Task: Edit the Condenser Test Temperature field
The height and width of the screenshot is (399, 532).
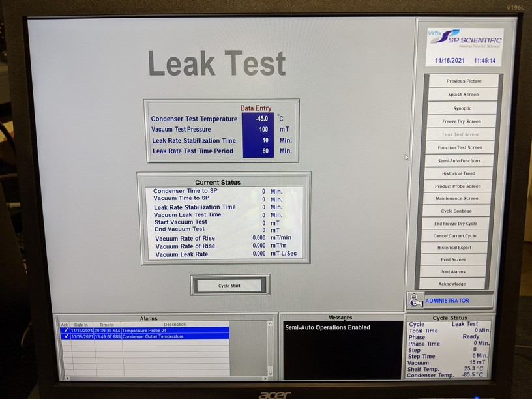Action: click(257, 119)
